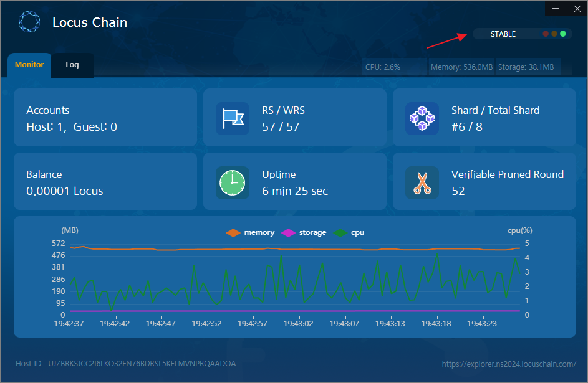Switch to the Log tab
The width and height of the screenshot is (588, 383).
[x=72, y=65]
